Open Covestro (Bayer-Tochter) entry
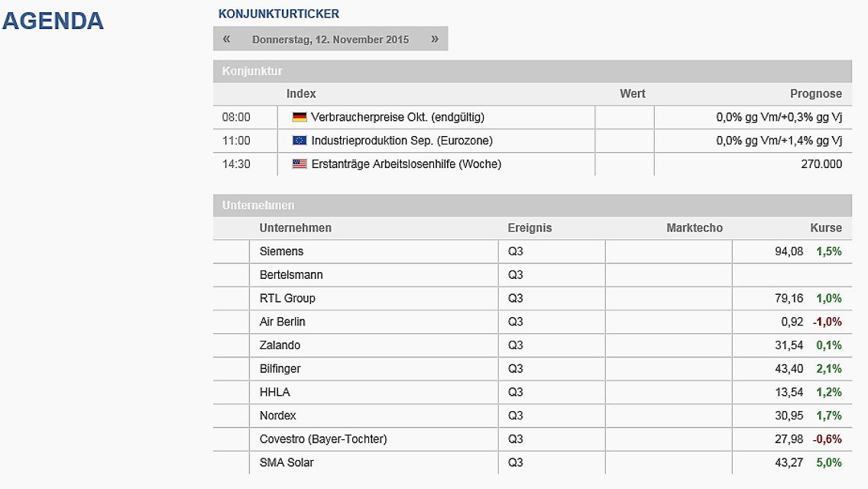Viewport: 868px width, 489px height. [x=323, y=439]
